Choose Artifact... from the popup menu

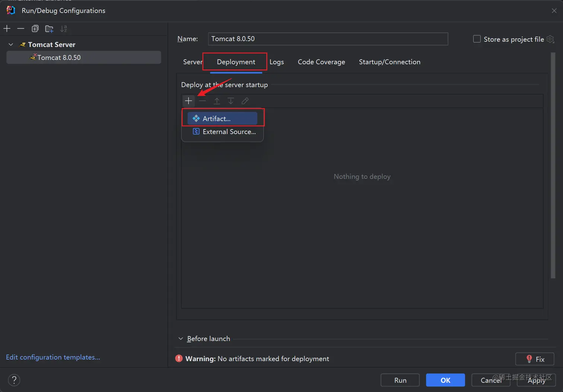[222, 118]
